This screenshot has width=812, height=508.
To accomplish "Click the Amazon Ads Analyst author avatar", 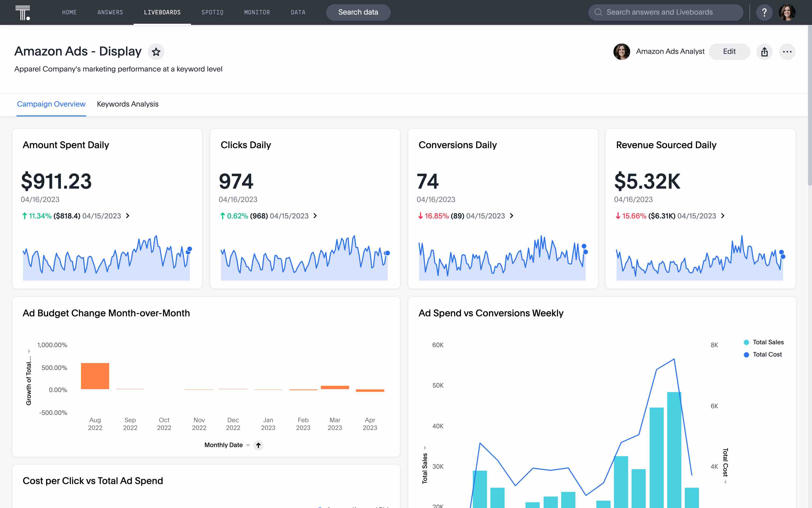I will pyautogui.click(x=621, y=52).
